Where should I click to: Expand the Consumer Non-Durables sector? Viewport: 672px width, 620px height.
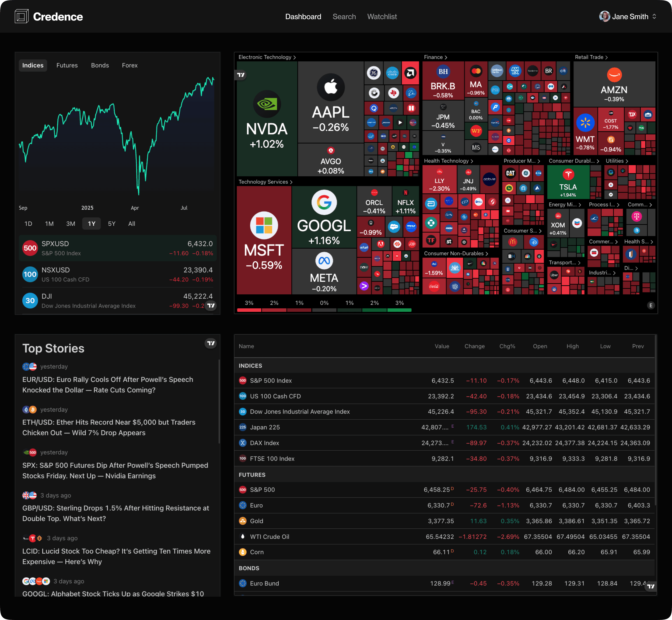[456, 254]
